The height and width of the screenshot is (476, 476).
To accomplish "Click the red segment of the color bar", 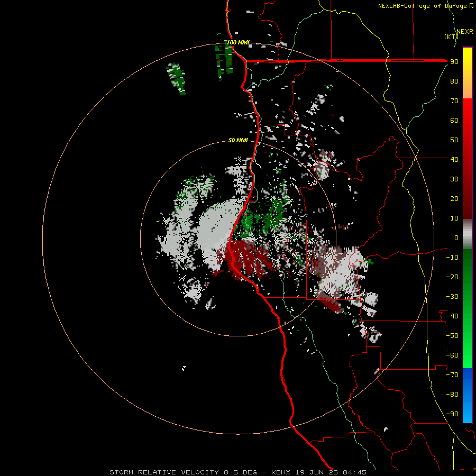I will coord(467,159).
